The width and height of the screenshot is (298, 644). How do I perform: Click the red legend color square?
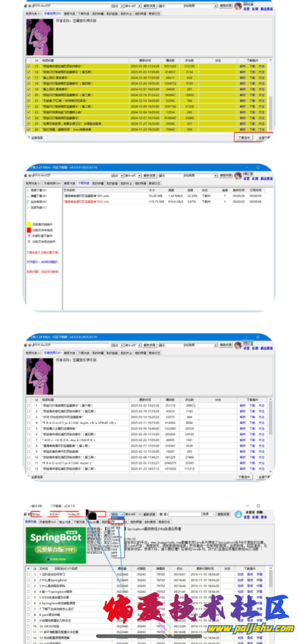(x=29, y=231)
